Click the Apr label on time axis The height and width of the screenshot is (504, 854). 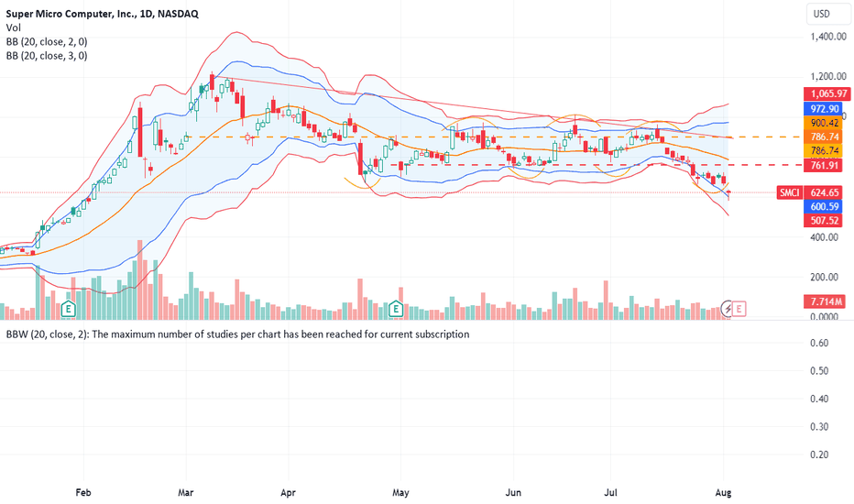point(288,493)
